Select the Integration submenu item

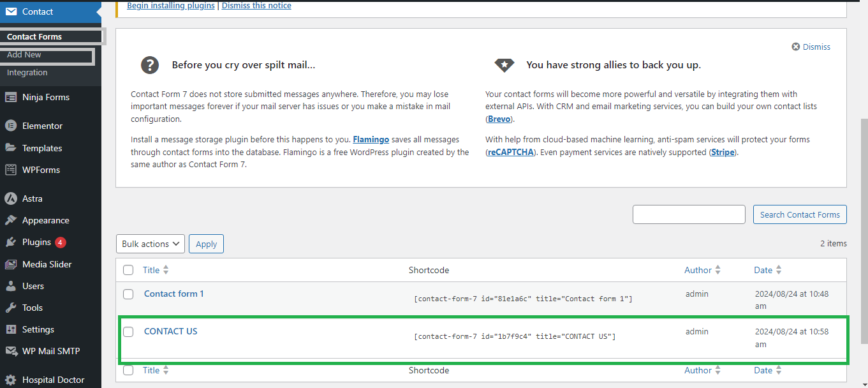coord(27,73)
